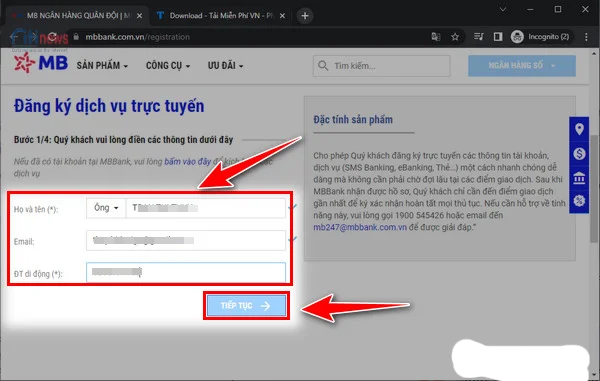The image size is (600, 381).
Task: Click the Tìm kiếm search field
Action: coord(382,66)
